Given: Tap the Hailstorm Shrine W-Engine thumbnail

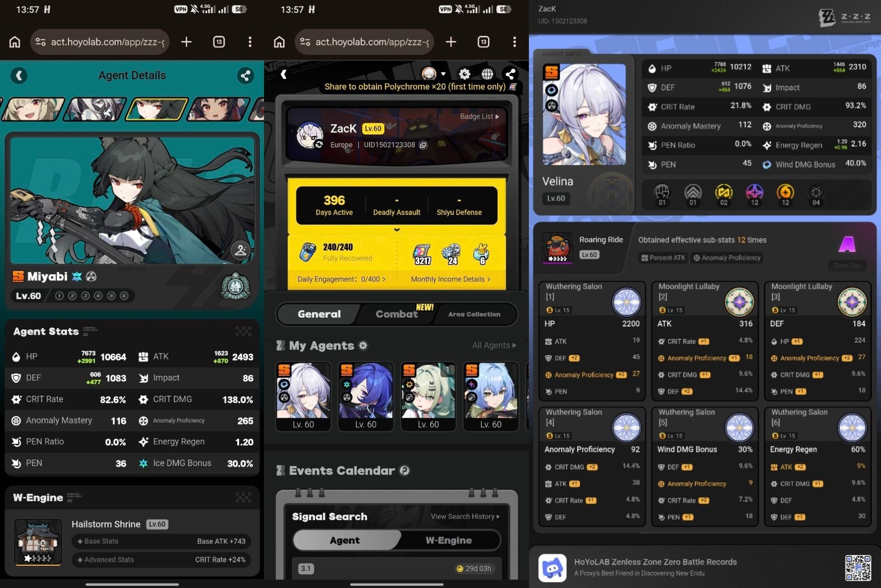Looking at the screenshot, I should 38,542.
